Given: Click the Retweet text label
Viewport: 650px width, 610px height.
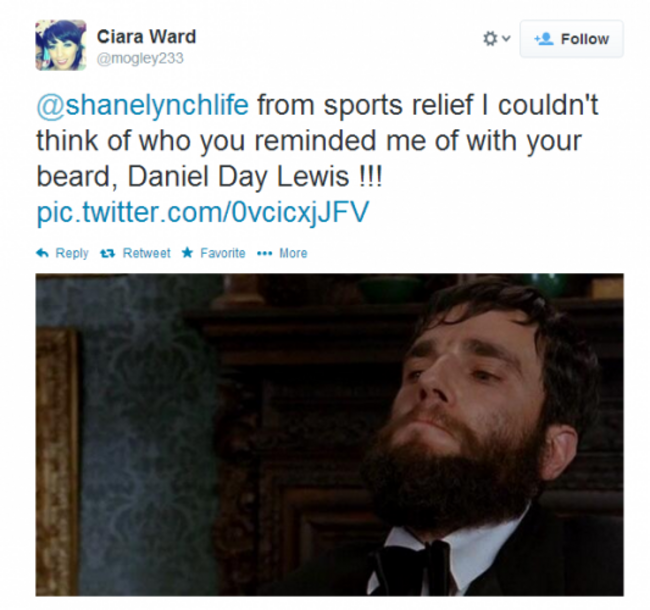Looking at the screenshot, I should (x=146, y=253).
